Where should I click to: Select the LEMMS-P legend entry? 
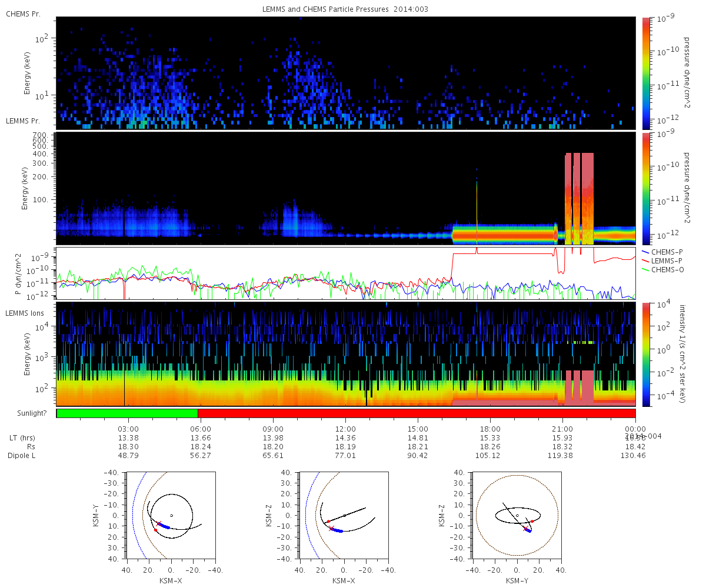pos(667,260)
